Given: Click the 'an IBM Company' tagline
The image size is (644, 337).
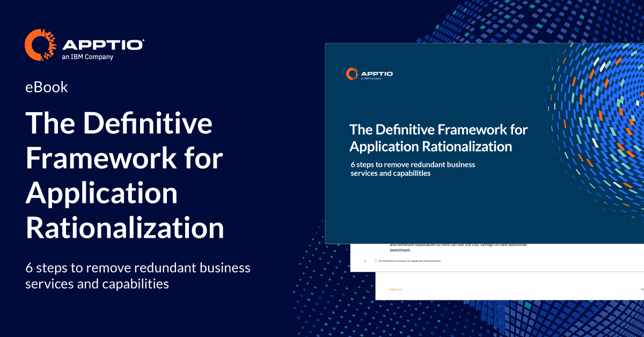Looking at the screenshot, I should (87, 55).
